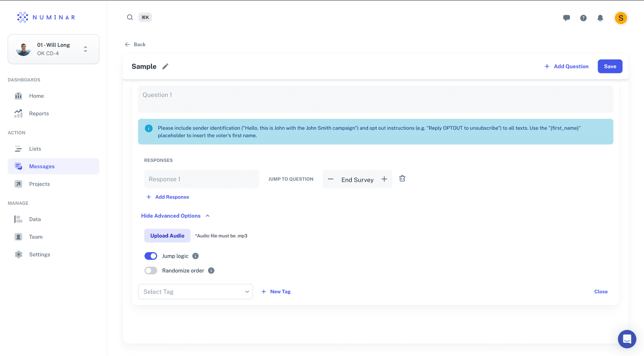Click the Numinar logo

[x=46, y=17]
